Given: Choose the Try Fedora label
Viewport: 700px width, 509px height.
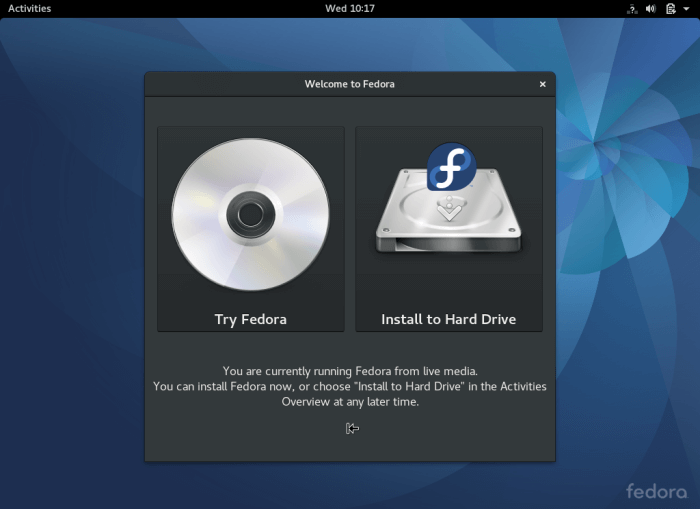Looking at the screenshot, I should click(250, 320).
